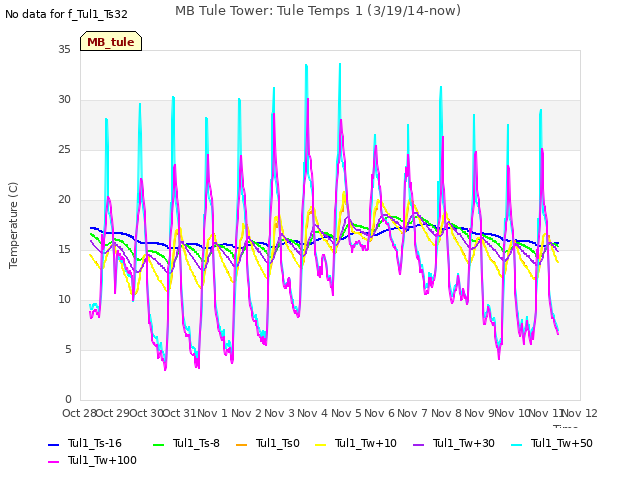The width and height of the screenshot is (640, 480).
Task: Click the 25 y-axis tick label
Action: (64, 149)
